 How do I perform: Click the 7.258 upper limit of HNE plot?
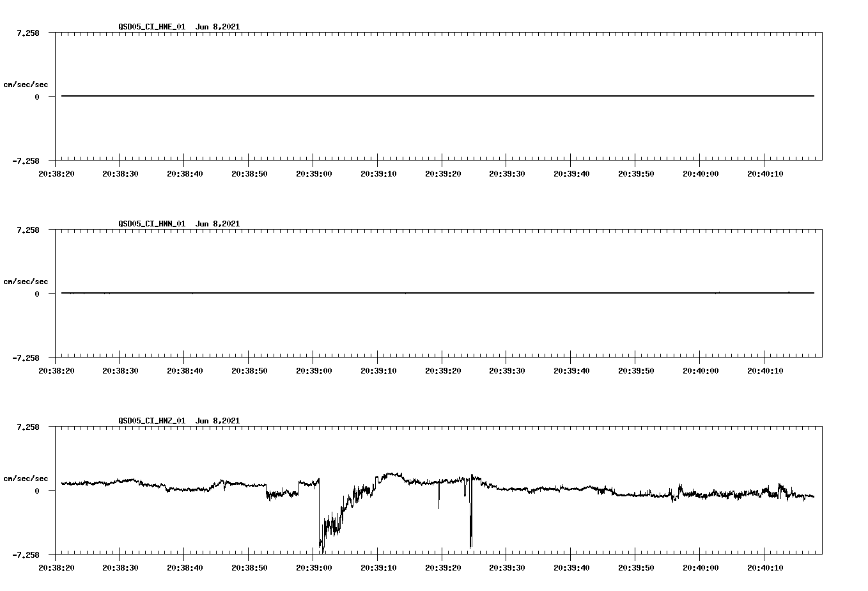[x=28, y=33]
